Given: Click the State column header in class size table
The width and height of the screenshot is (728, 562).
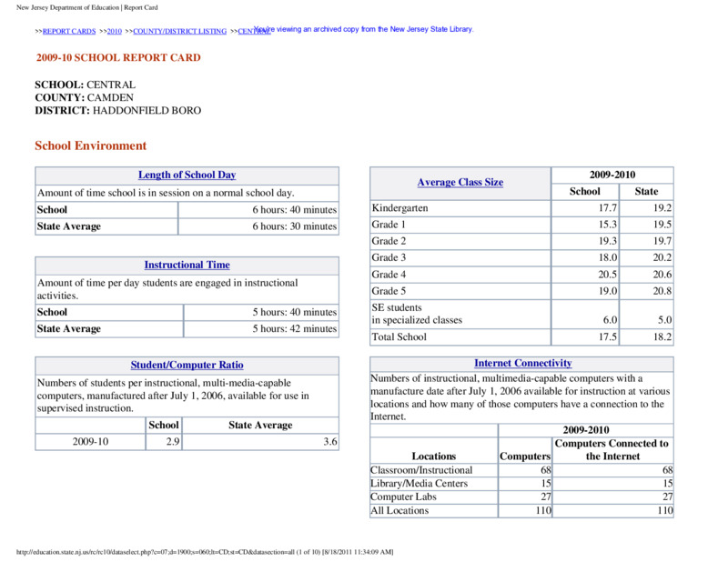Looking at the screenshot, I should 646,192.
